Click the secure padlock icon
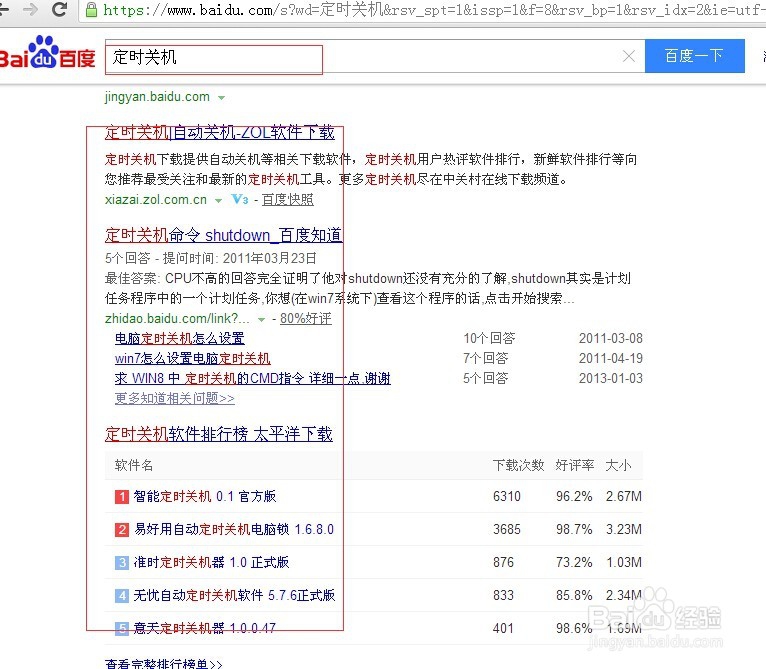The height and width of the screenshot is (669, 766). click(x=91, y=10)
